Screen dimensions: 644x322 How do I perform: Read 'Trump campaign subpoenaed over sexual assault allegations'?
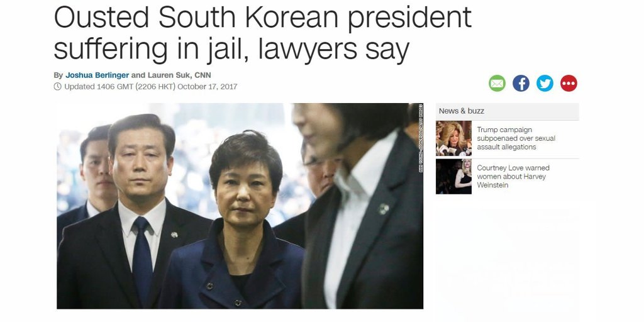tap(516, 138)
